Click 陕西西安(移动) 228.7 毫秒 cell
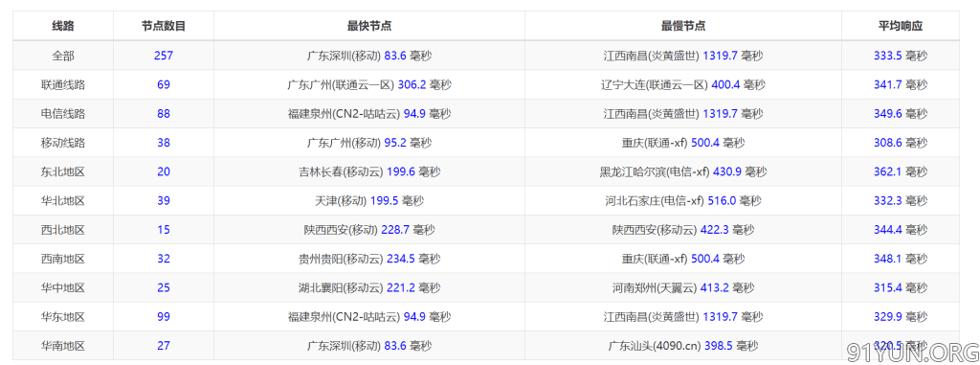 click(369, 230)
